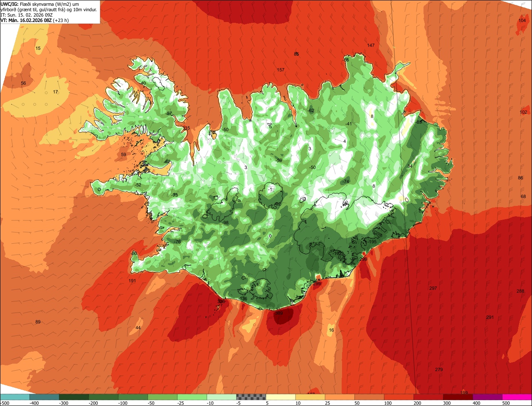The image size is (532, 406).
Task: Pick the -50 to -25 green legend swatch
Action: click(163, 397)
